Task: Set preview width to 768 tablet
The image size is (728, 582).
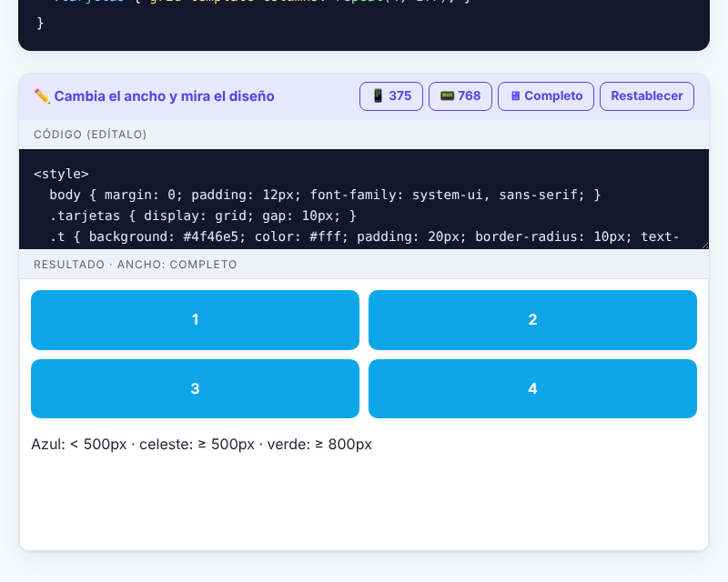Action: click(460, 96)
